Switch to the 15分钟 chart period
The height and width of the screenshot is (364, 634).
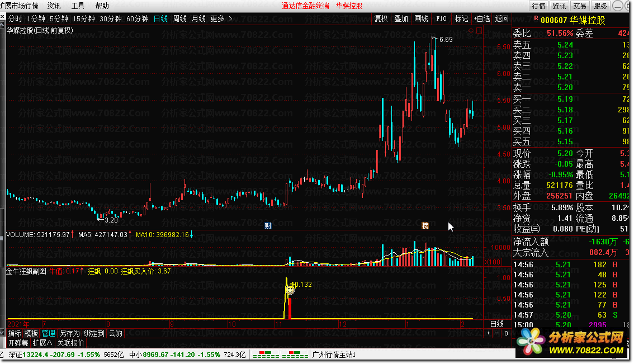pyautogui.click(x=84, y=18)
